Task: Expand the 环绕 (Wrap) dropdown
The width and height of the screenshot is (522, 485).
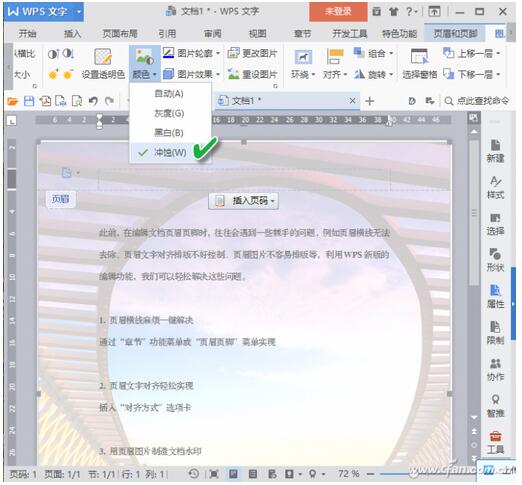Action: click(303, 64)
